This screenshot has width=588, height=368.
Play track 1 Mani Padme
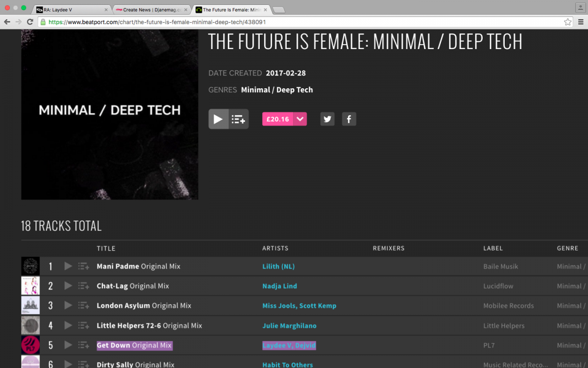[68, 266]
